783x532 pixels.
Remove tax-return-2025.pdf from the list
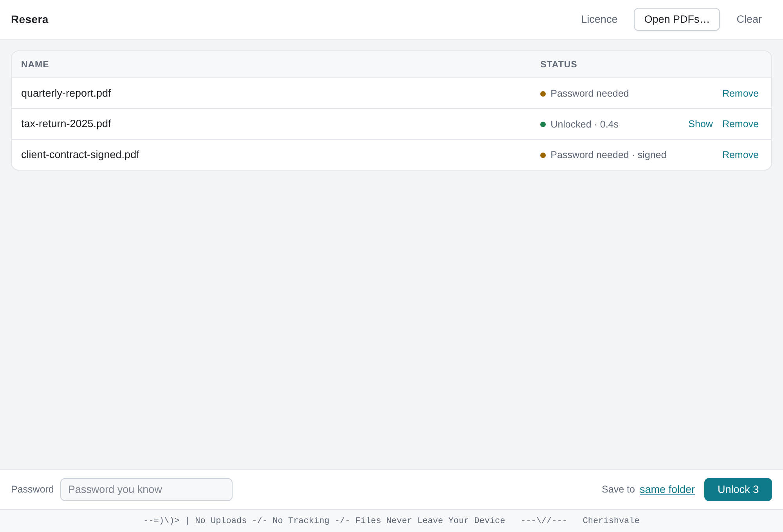pos(740,124)
